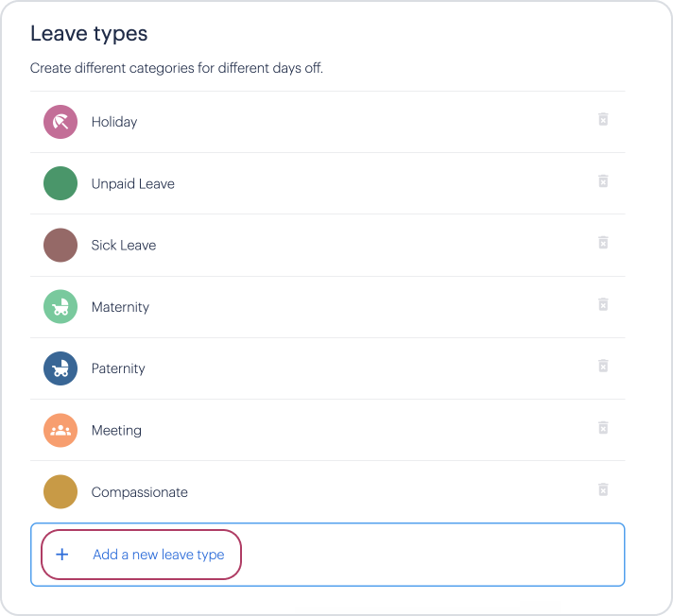Click the brown Sick Leave color circle
The image size is (673, 616).
click(x=60, y=245)
